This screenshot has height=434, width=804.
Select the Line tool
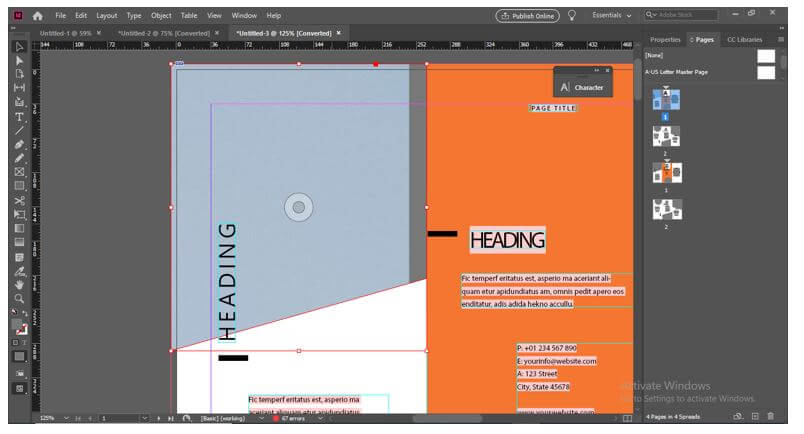[19, 131]
